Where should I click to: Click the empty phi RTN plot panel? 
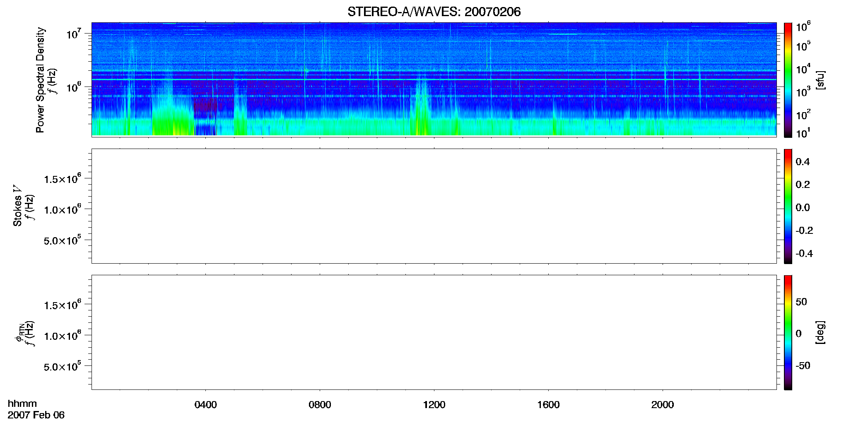[434, 332]
